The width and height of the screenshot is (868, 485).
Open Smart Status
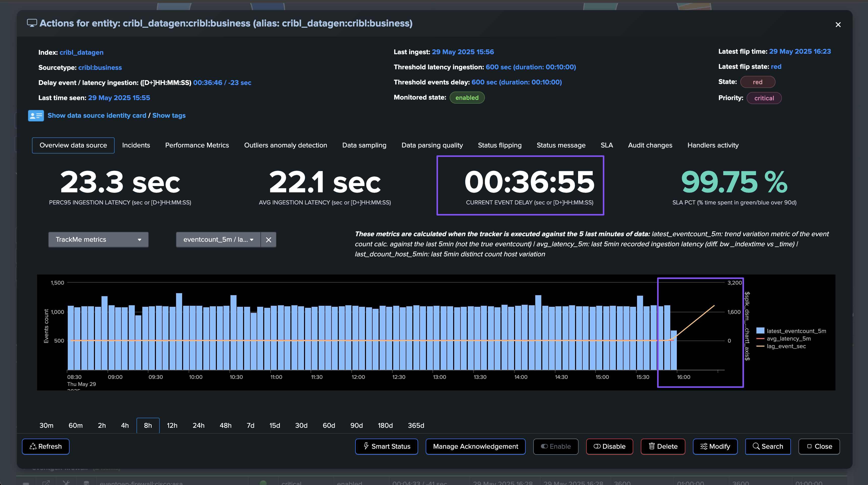coord(386,446)
